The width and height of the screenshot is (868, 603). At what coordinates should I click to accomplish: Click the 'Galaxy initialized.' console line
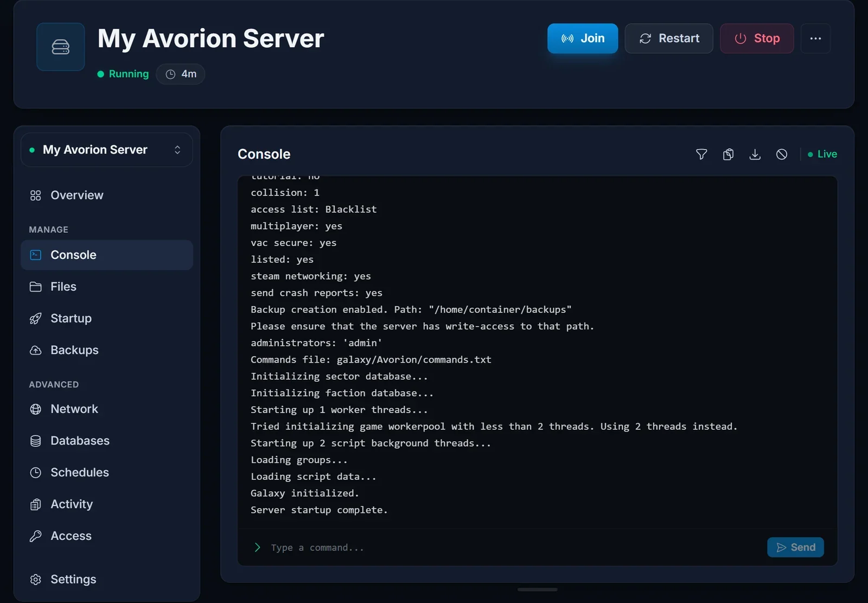(x=305, y=493)
